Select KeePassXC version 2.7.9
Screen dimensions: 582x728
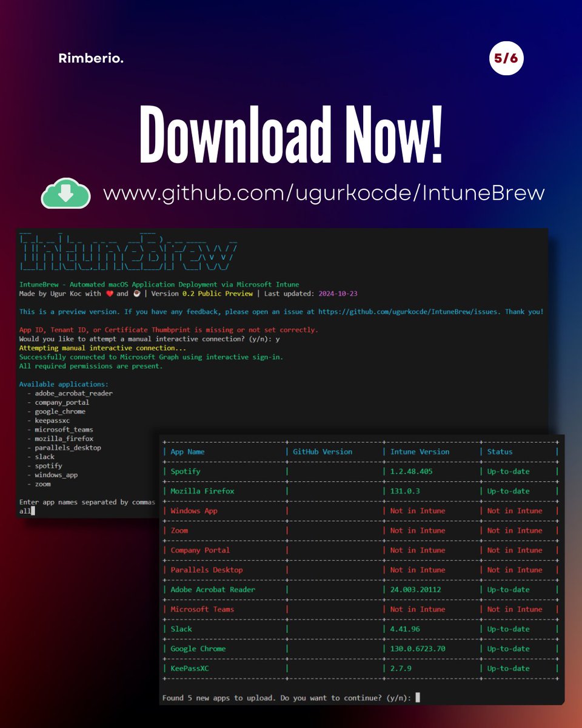[x=401, y=669]
